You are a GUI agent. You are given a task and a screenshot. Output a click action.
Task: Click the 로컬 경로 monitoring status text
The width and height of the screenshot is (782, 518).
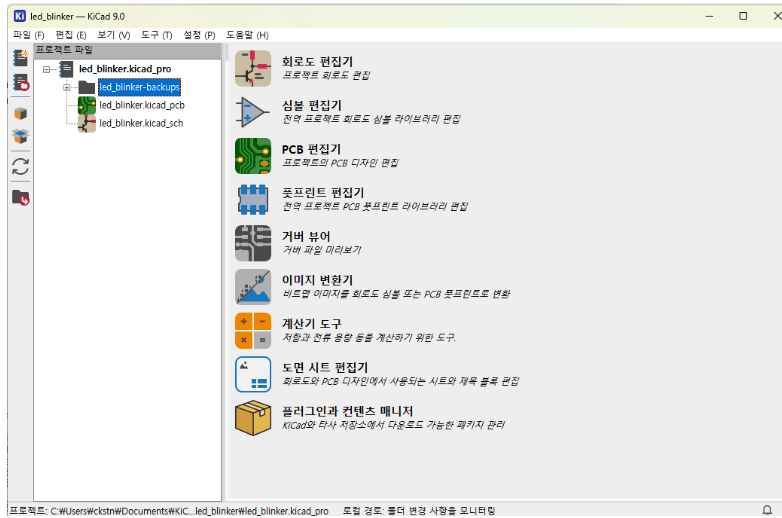419,511
